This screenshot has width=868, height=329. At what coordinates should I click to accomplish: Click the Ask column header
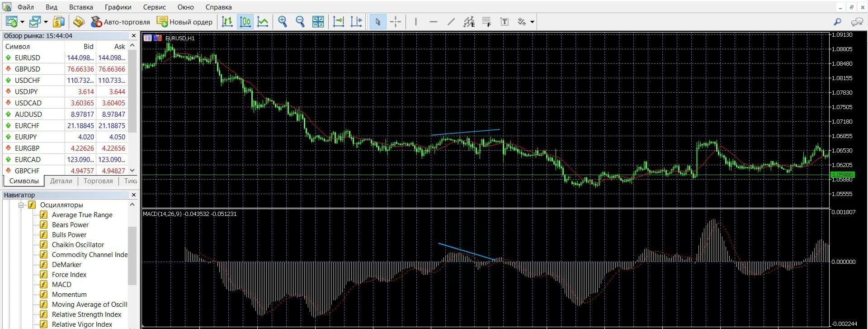112,46
